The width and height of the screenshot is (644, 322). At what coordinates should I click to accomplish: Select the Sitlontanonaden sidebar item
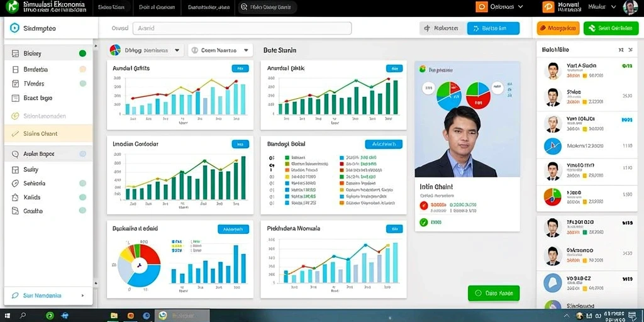[48, 116]
